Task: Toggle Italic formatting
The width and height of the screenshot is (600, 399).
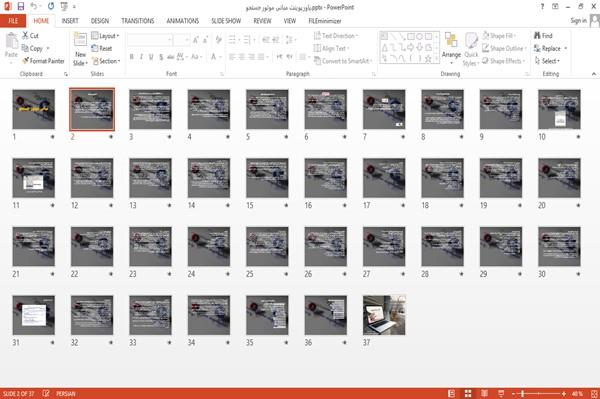Action: (x=141, y=57)
